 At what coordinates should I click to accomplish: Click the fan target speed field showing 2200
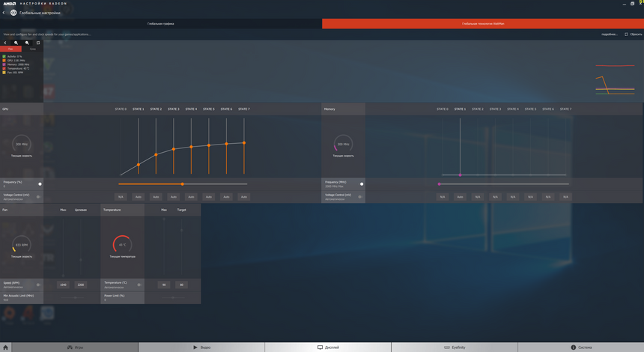[81, 285]
